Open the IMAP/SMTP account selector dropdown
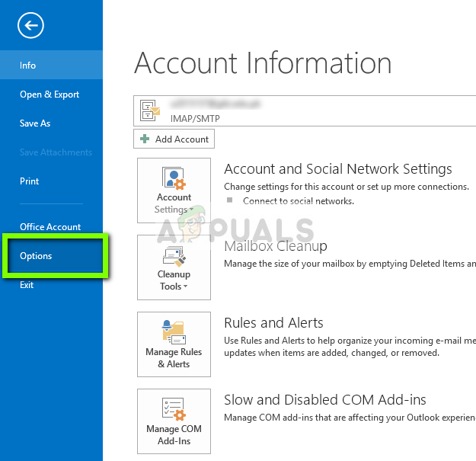 pos(305,110)
